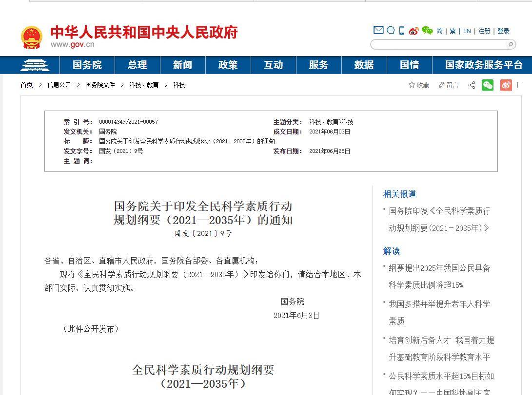532x395 pixels.
Task: Click the search magnifier icon
Action: (x=511, y=44)
